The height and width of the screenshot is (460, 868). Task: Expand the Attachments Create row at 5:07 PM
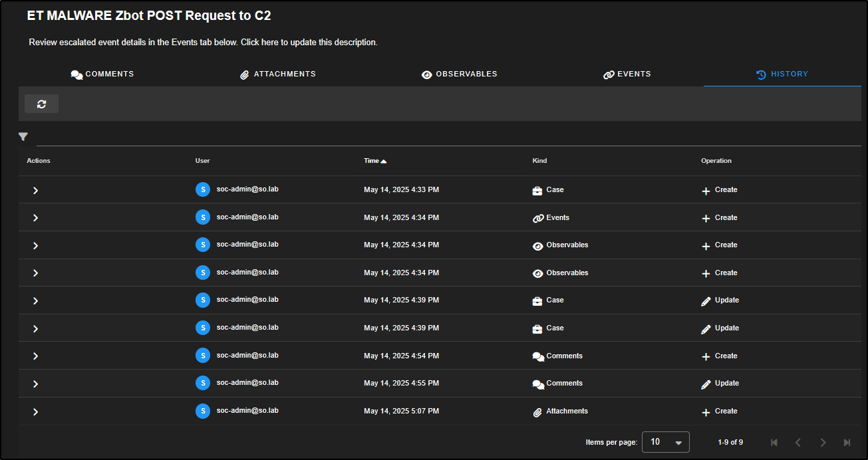click(35, 412)
